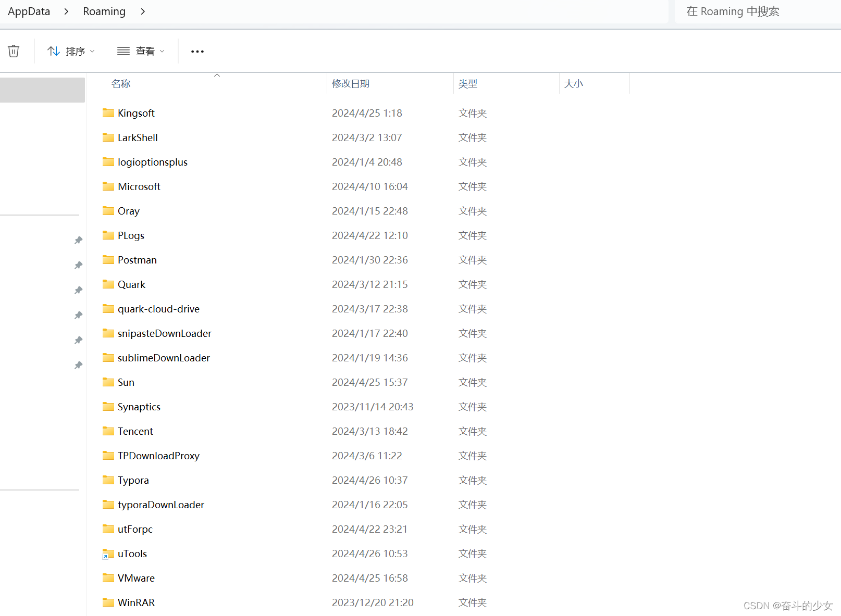
Task: Open the 排序 sort dropdown
Action: click(71, 51)
